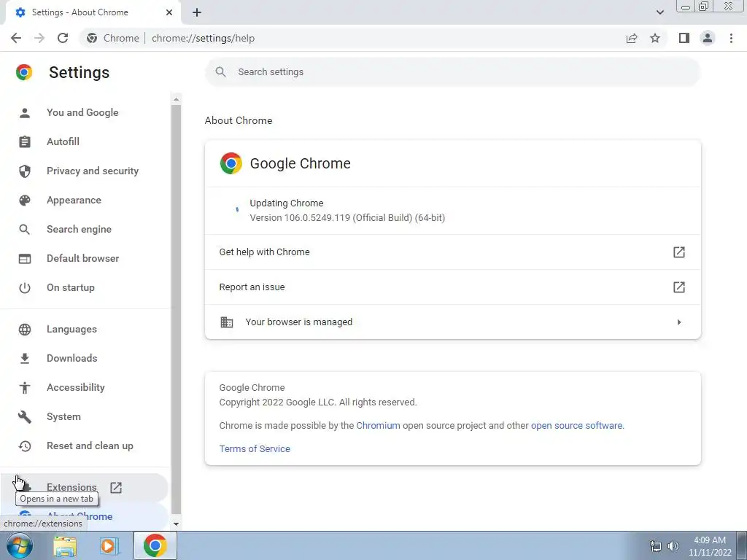Open Extensions in a new tab
This screenshot has height=560, width=747.
click(71, 487)
